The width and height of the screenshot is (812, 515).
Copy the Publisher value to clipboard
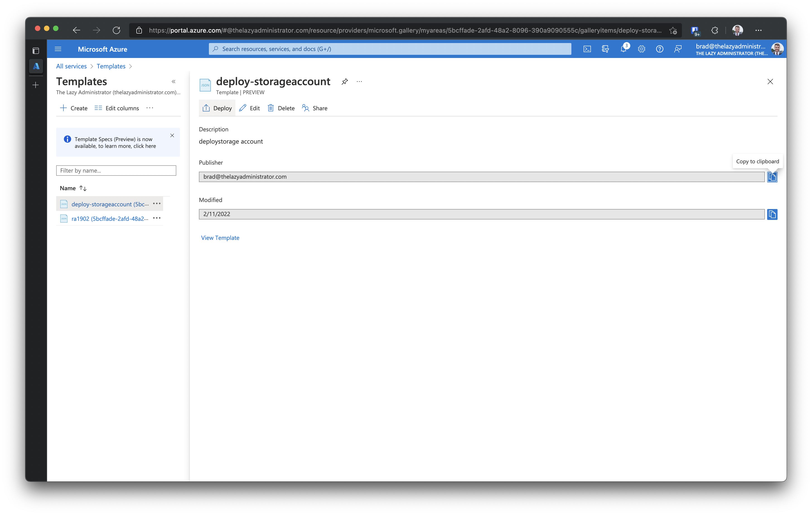click(x=772, y=177)
